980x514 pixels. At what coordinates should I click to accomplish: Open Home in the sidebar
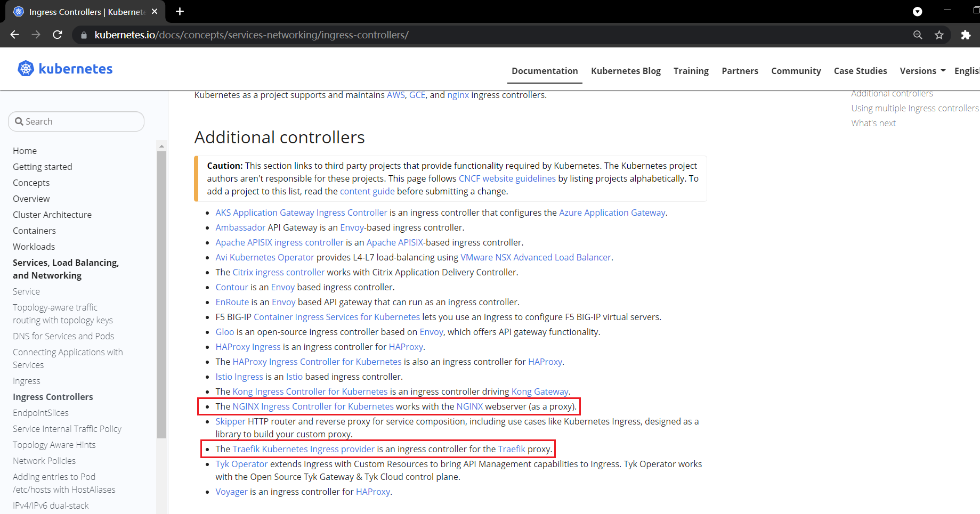(x=25, y=151)
